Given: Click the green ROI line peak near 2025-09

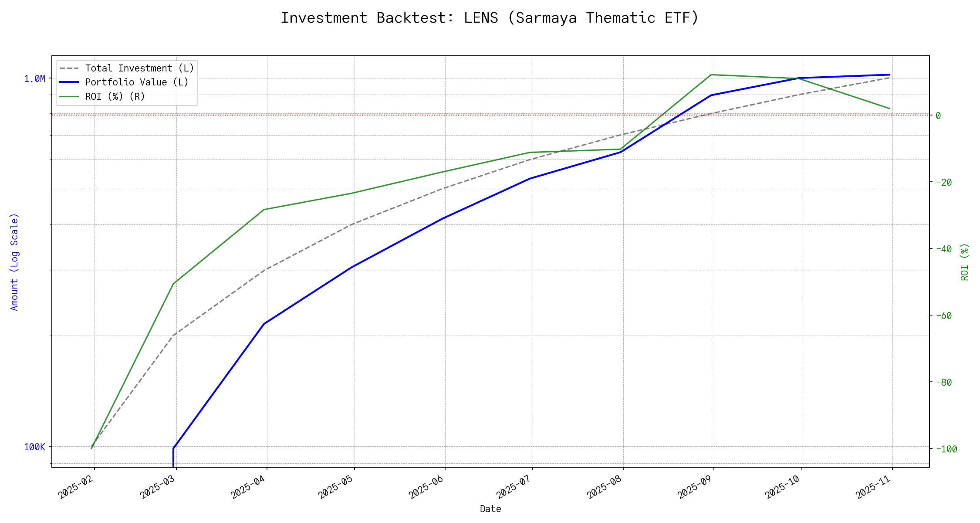Looking at the screenshot, I should point(711,75).
